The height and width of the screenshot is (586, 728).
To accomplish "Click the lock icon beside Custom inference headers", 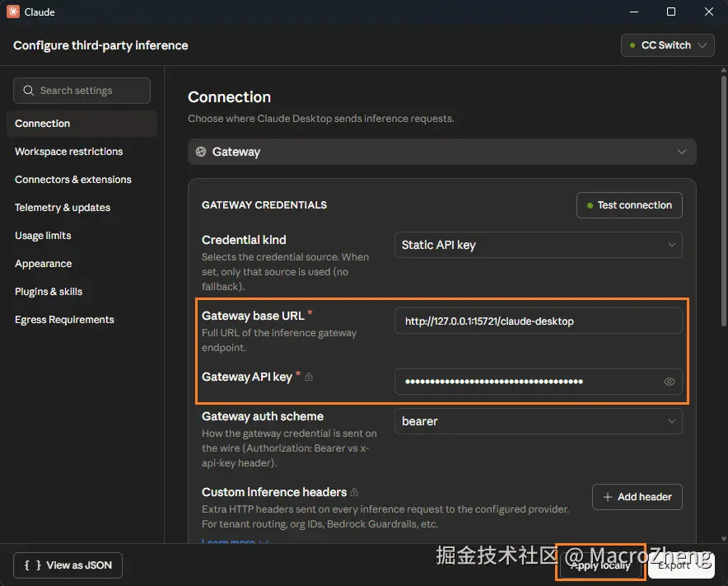I will (354, 492).
